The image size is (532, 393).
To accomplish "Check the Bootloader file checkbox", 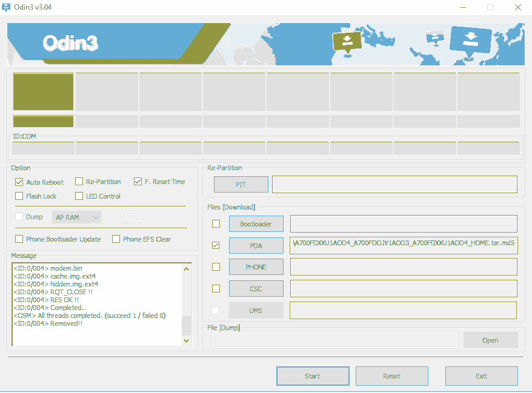I will 216,224.
